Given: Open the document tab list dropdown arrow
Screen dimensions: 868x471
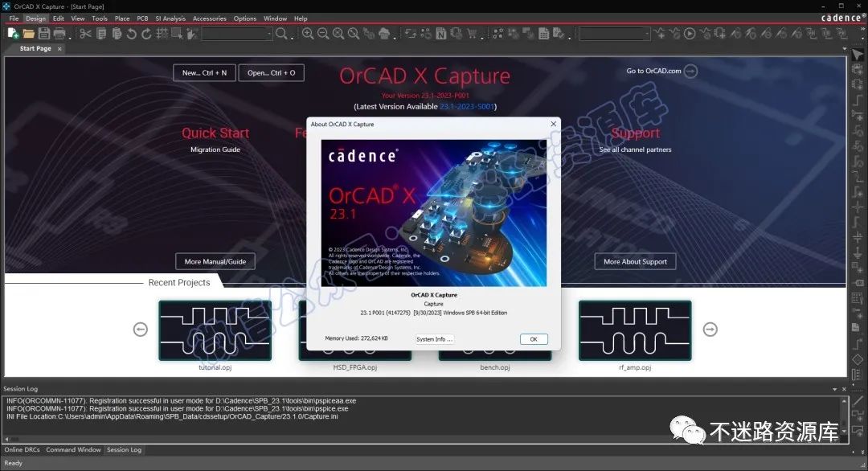Looking at the screenshot, I should [x=844, y=49].
